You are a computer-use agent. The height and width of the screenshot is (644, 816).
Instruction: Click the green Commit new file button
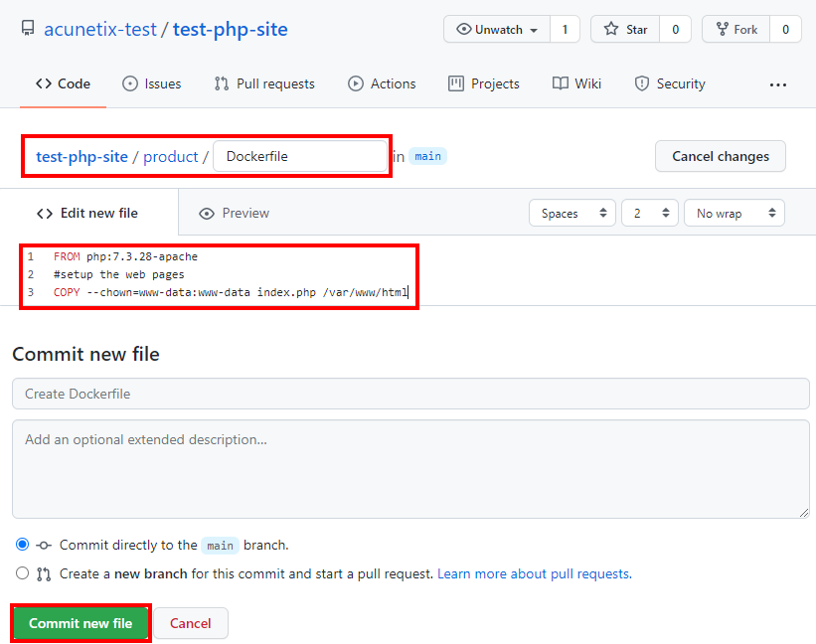pyautogui.click(x=81, y=623)
